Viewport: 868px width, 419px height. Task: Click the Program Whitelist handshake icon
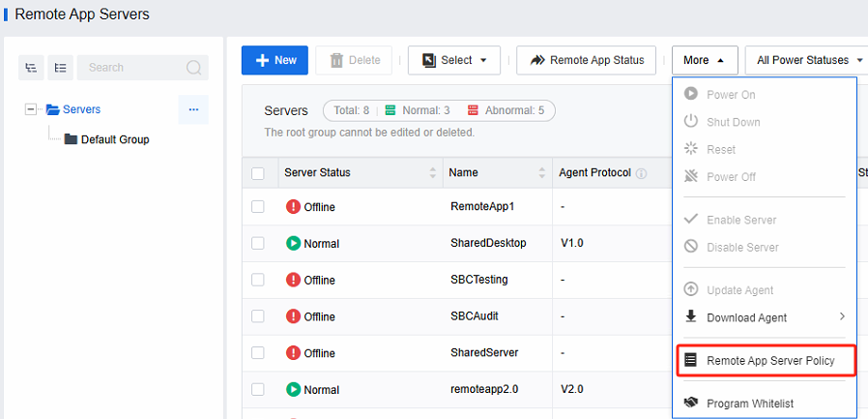coord(690,403)
